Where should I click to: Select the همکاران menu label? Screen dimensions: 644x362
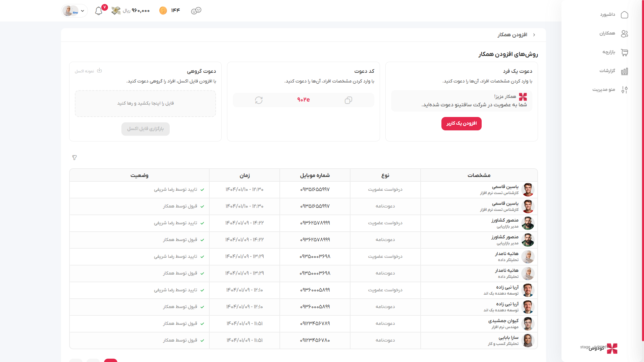607,34
